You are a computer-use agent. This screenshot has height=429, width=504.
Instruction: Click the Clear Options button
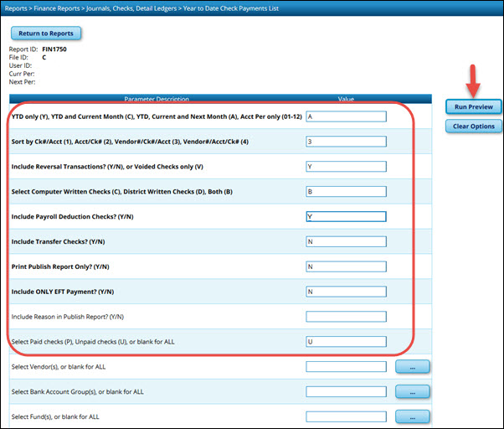[474, 127]
